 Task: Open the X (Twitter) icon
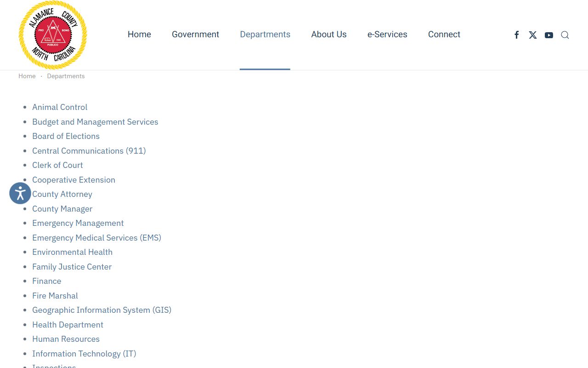(x=533, y=35)
